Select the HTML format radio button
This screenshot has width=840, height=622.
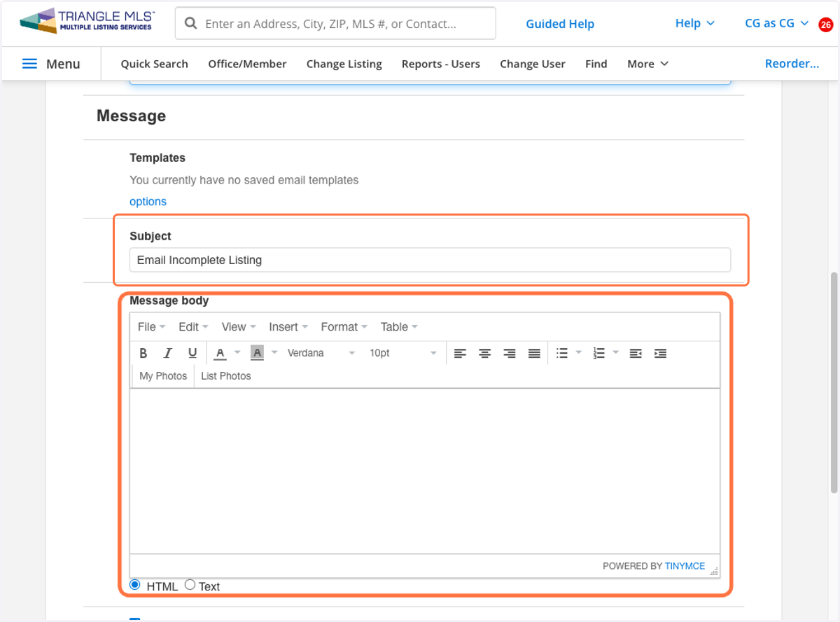point(135,585)
